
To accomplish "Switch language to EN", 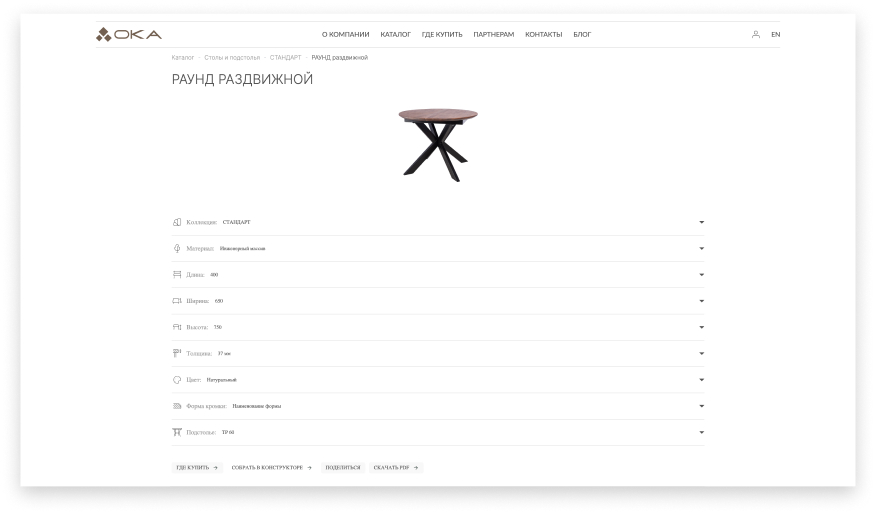I will (x=775, y=35).
